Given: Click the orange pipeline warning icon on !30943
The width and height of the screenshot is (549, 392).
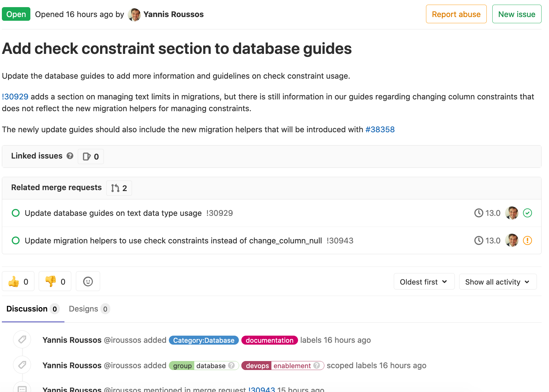Looking at the screenshot, I should point(528,240).
